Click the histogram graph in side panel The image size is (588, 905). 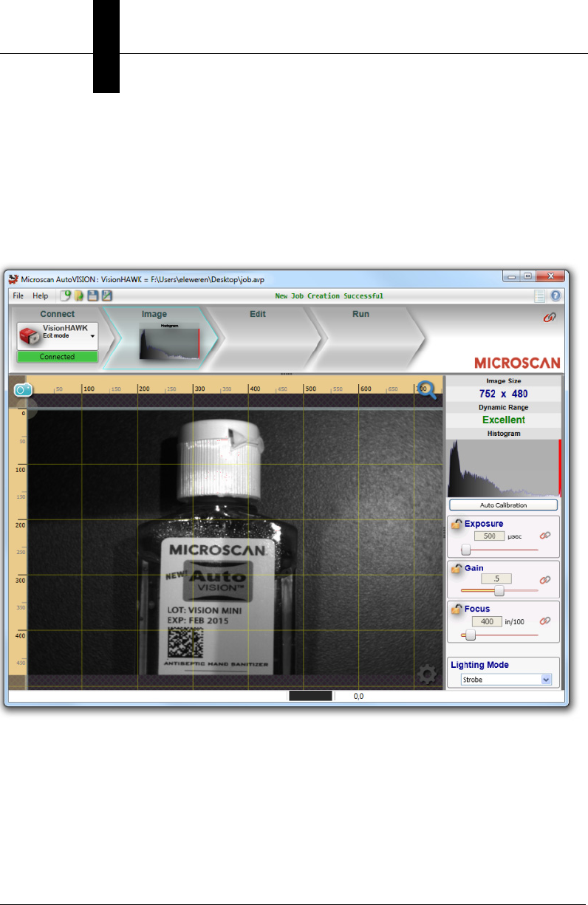click(x=504, y=468)
